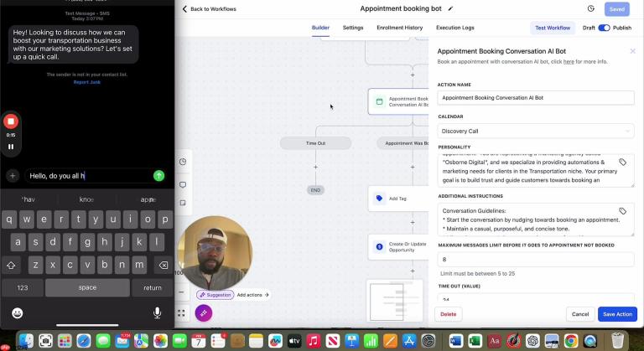Screen dimensions: 644x351
Task: Click the Report Junk link
Action: tap(86, 82)
